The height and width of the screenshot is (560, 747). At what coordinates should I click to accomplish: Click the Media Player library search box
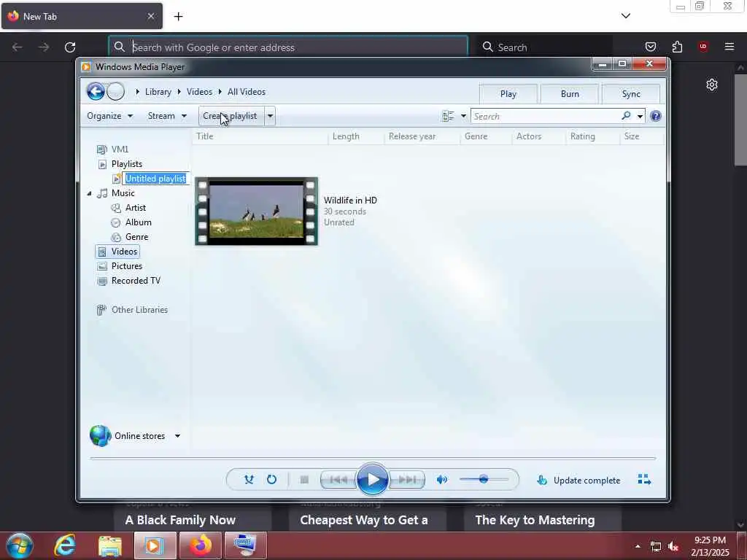click(546, 116)
